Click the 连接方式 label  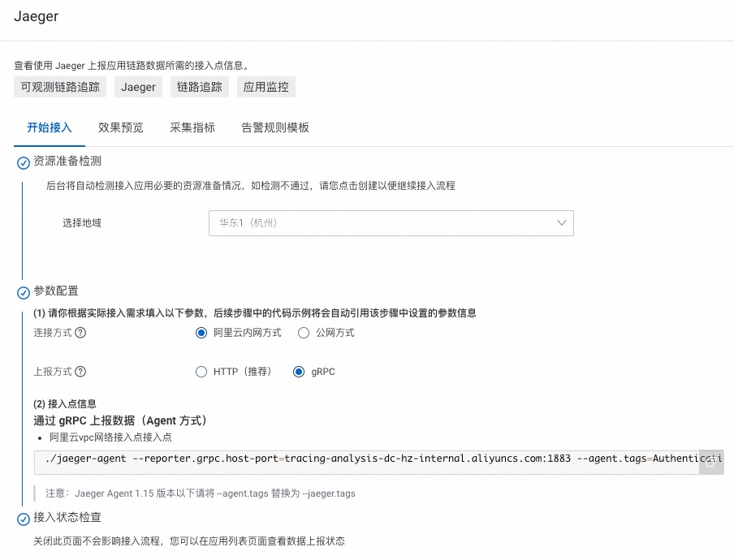(53, 333)
